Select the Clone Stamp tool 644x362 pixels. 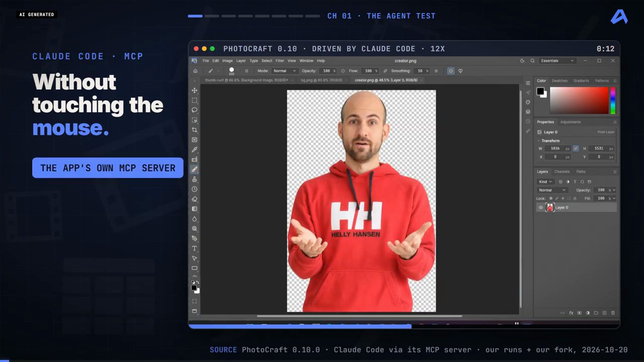coord(195,179)
